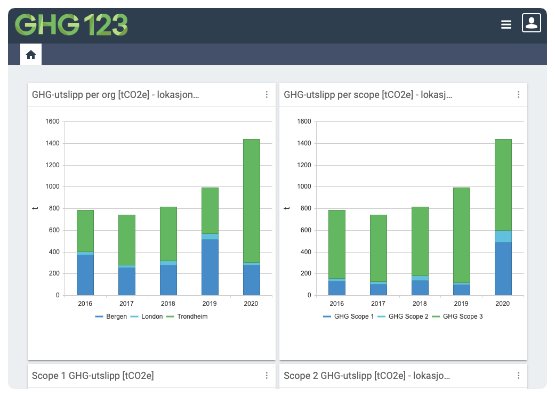
Task: Toggle the London legend series
Action: (147, 316)
